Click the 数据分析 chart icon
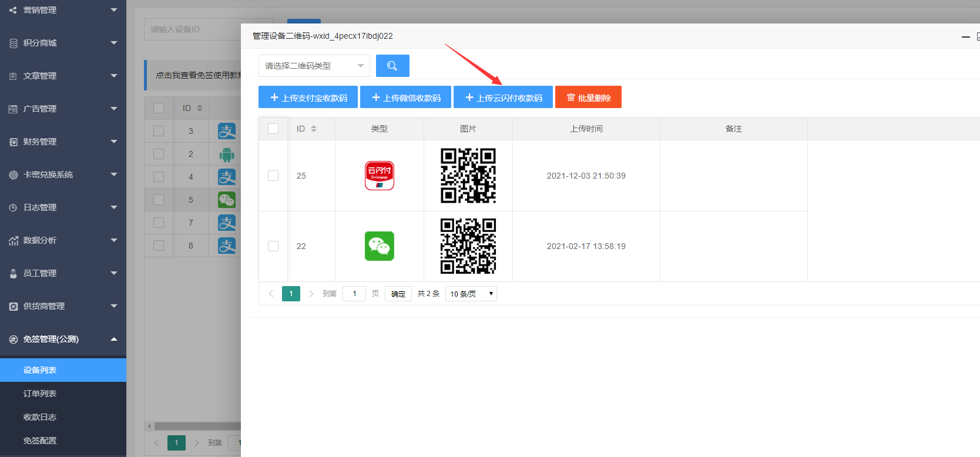980x457 pixels. (13, 240)
